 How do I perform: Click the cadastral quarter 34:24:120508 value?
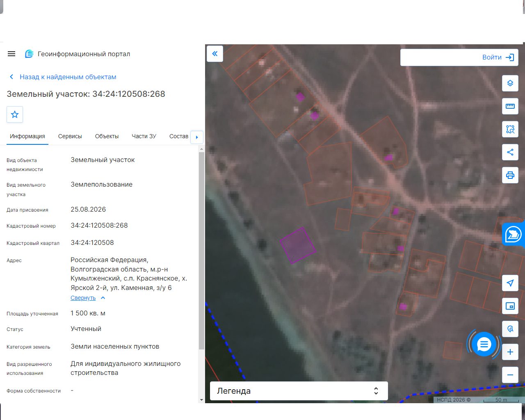[92, 243]
